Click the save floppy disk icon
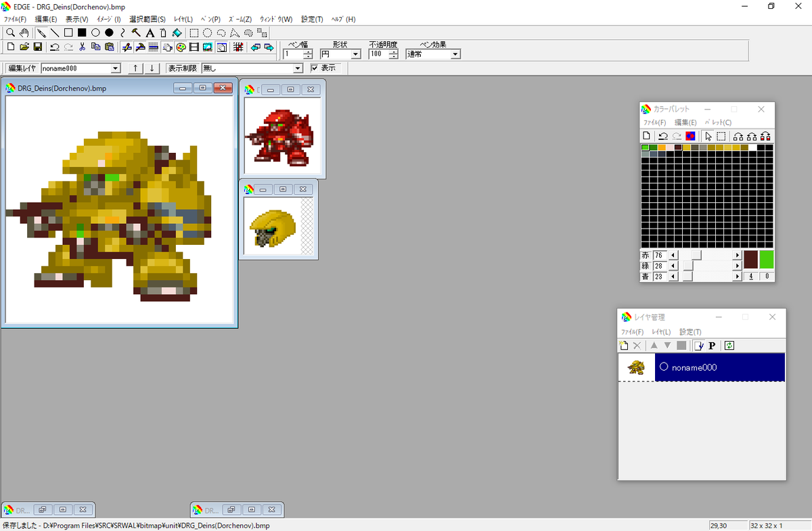Image resolution: width=812 pixels, height=531 pixels. [38, 47]
